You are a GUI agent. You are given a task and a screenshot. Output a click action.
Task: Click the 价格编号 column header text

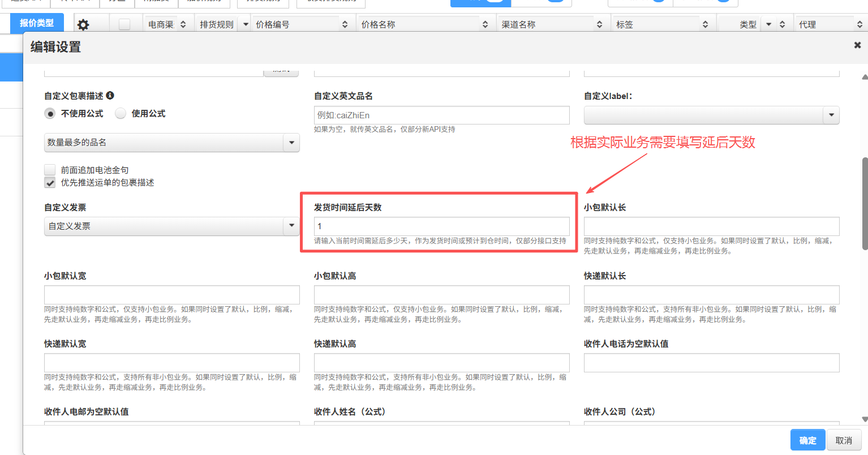tap(273, 24)
